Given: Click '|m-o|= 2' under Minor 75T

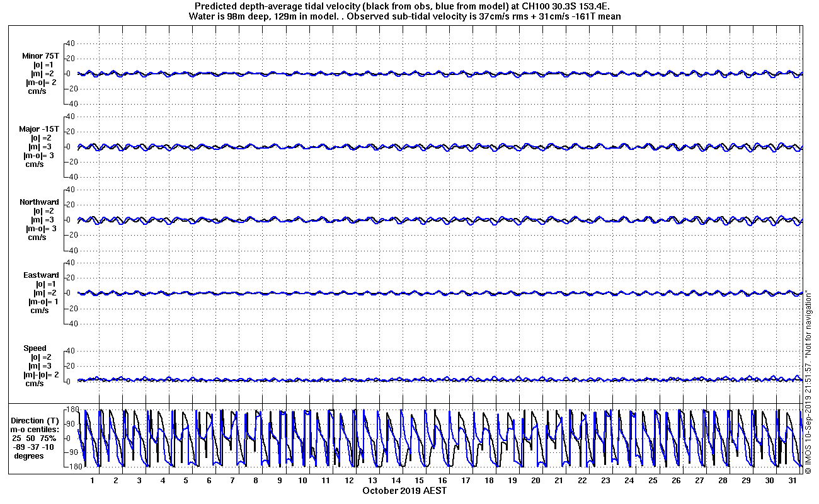Looking at the screenshot, I should pos(41,83).
